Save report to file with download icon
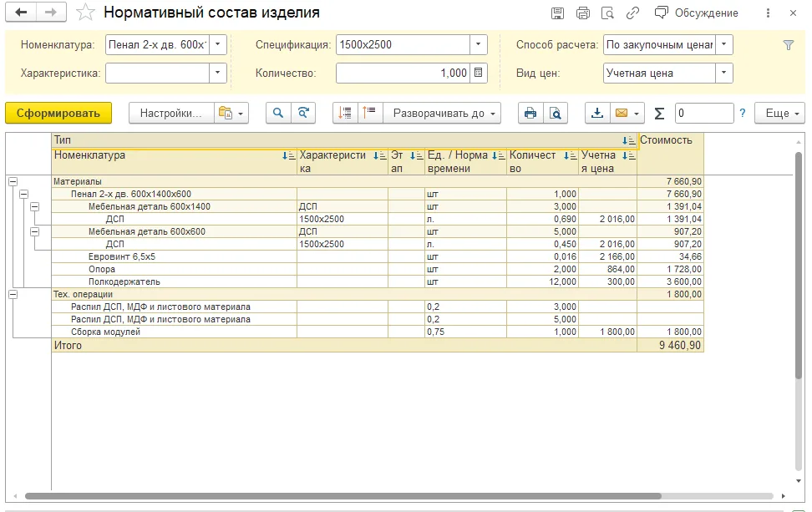The height and width of the screenshot is (512, 812). click(x=597, y=113)
